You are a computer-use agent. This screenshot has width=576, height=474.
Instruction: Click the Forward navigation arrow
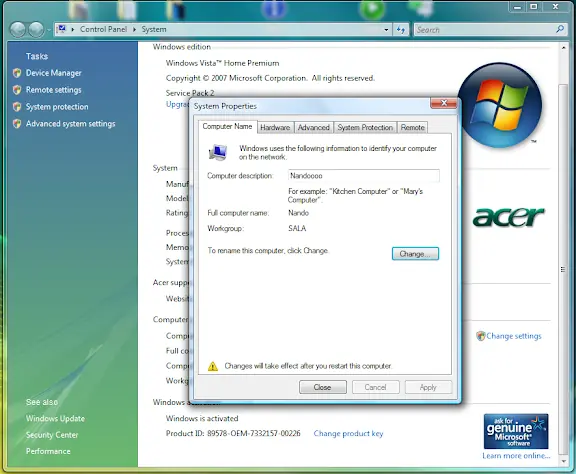pos(36,29)
